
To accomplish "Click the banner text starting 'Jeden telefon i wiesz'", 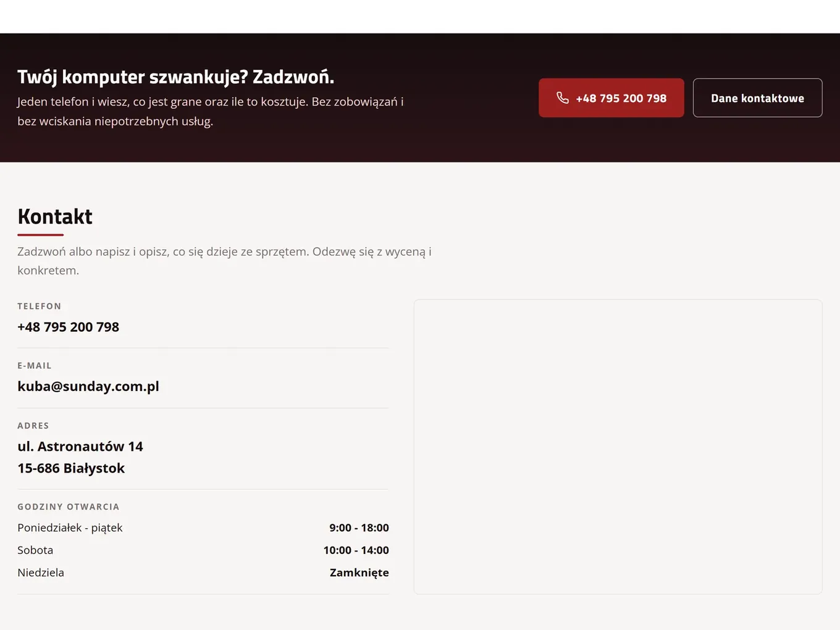I will click(x=211, y=111).
